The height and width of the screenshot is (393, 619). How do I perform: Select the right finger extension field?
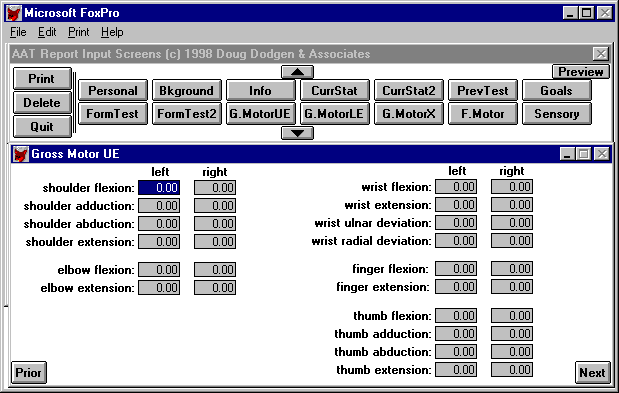(x=512, y=287)
